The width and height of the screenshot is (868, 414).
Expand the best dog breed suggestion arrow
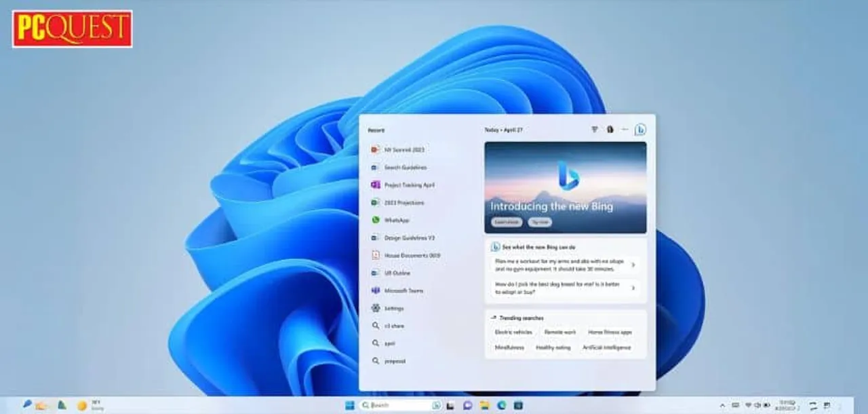point(633,288)
